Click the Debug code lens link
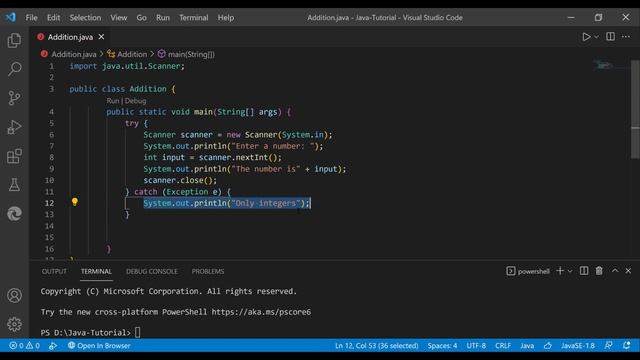Screen dimensions: 640x360 tap(135, 101)
